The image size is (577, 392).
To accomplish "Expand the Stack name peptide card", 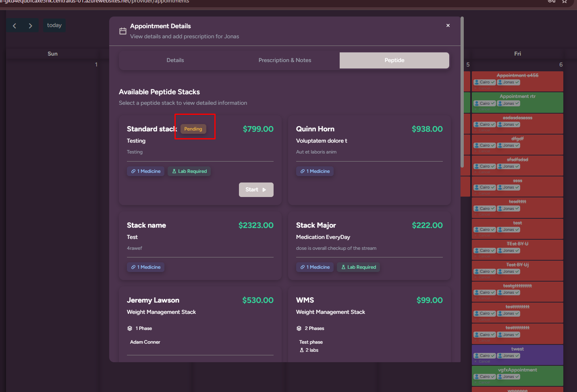I will (x=200, y=246).
